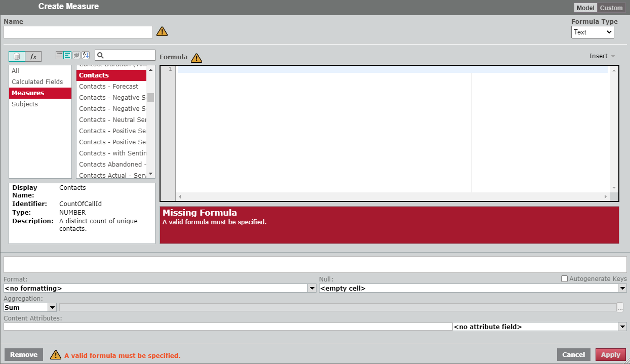Switch to Model mode
Screen dimensions: 630x364
[585, 8]
